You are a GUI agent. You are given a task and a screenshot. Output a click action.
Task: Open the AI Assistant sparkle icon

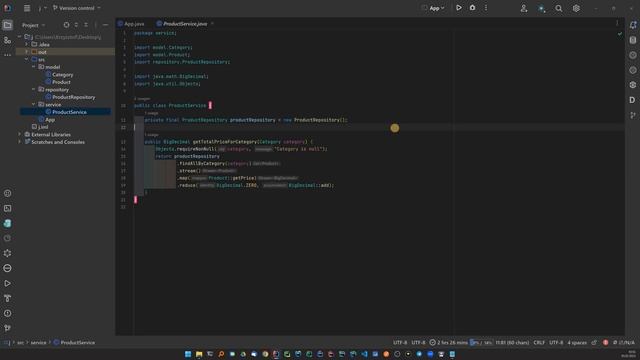541,8
